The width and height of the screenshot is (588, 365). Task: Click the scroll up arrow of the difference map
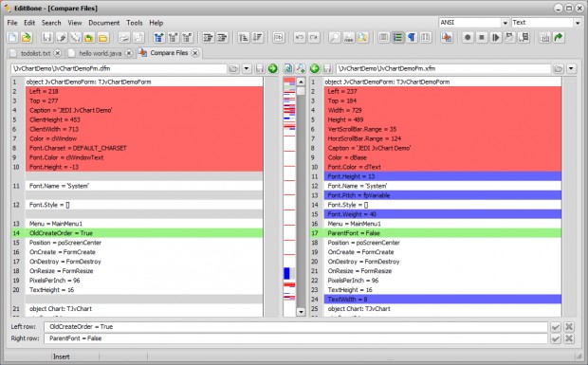pos(301,82)
